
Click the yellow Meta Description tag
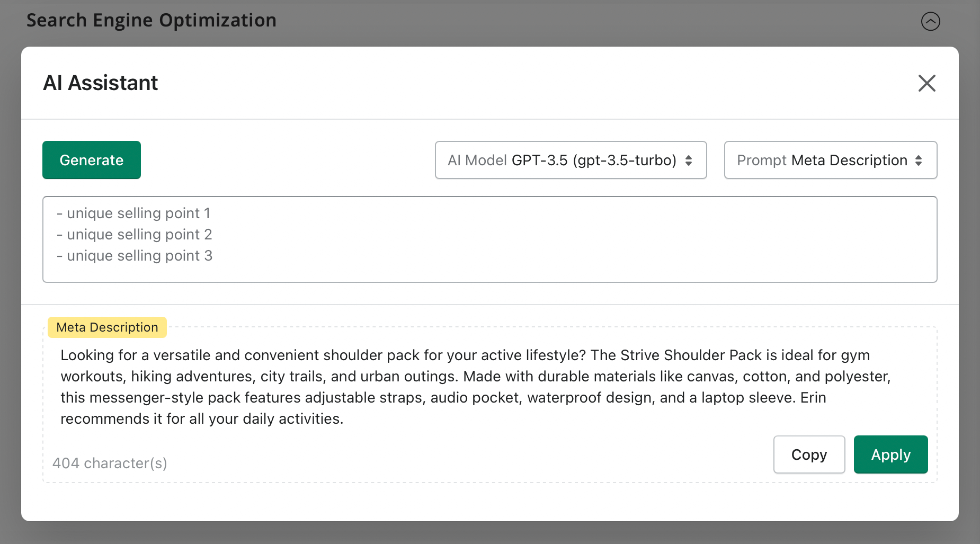click(107, 327)
